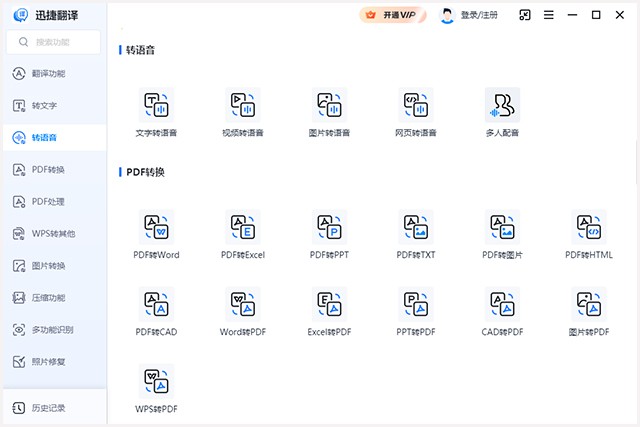
Task: Select 翻译功能 in the sidebar
Action: [x=55, y=73]
